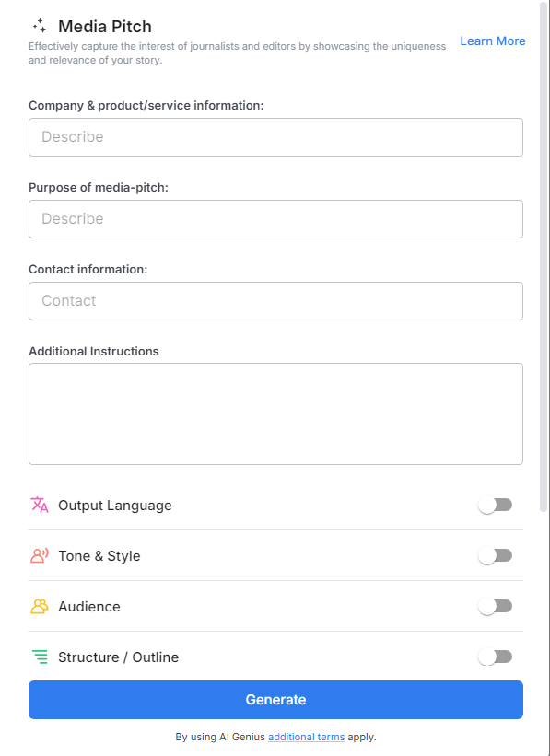Click inside the Contact information box
550x756 pixels.
pyautogui.click(x=275, y=300)
